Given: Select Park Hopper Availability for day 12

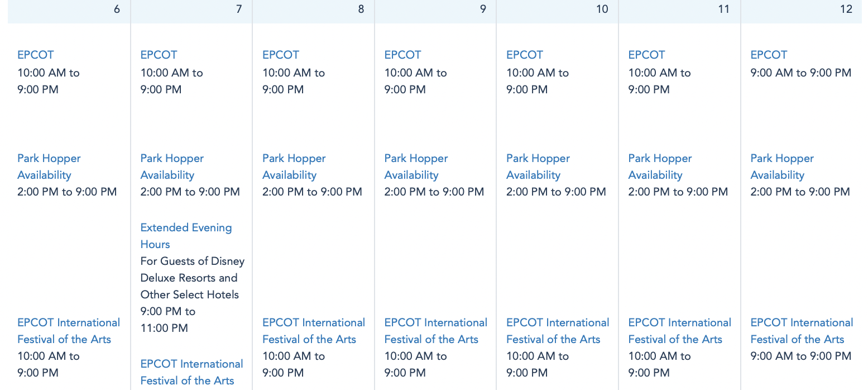Looking at the screenshot, I should [782, 167].
